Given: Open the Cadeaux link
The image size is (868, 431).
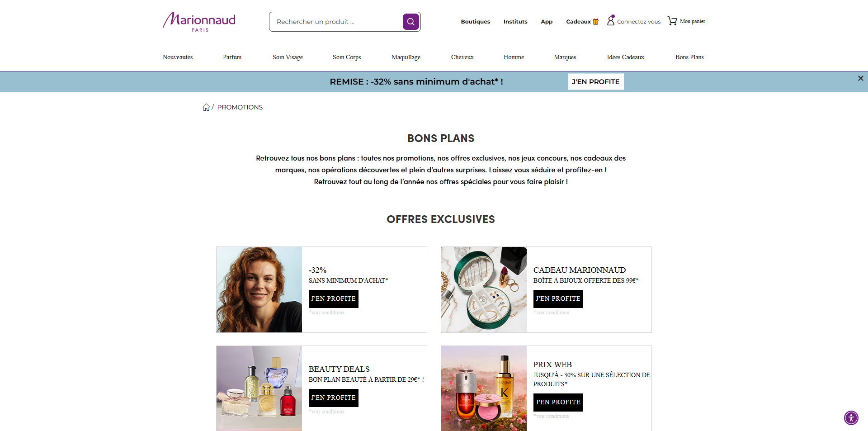Looking at the screenshot, I should (578, 22).
